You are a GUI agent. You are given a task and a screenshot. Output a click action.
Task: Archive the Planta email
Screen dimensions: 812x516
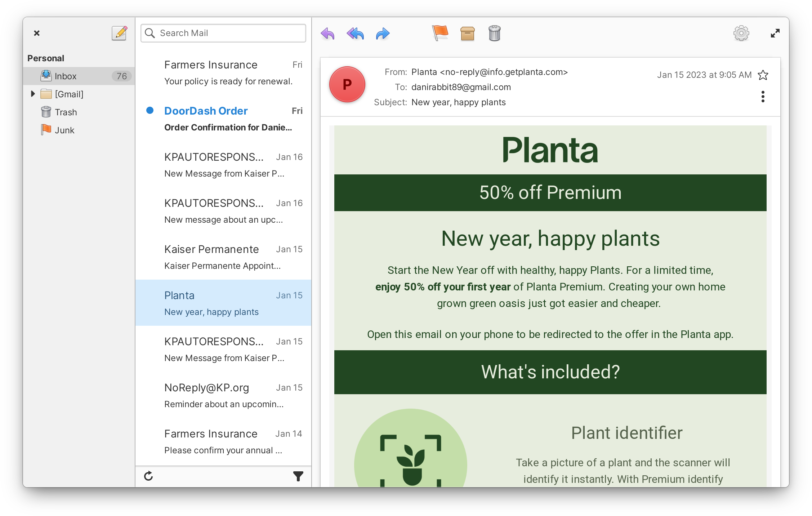(467, 33)
